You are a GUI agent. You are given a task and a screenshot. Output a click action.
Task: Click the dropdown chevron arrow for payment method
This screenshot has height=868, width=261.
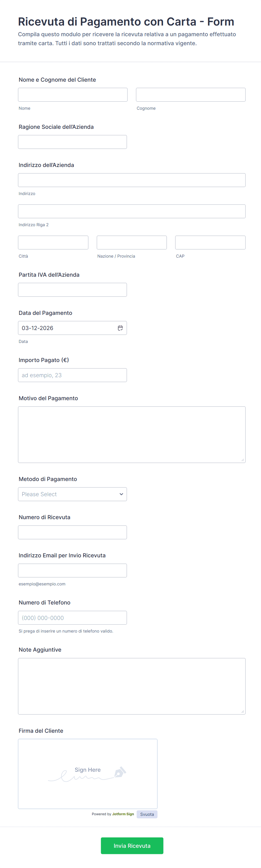tap(121, 494)
